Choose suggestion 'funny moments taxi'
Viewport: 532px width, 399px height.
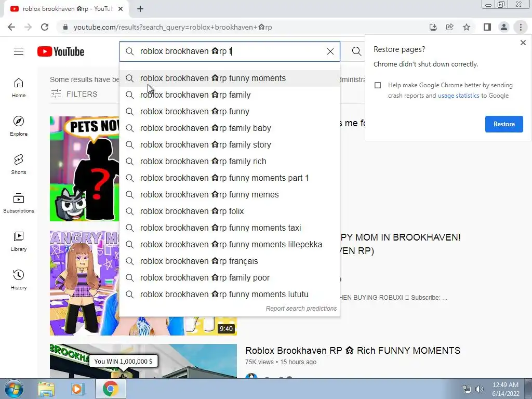pos(229,228)
